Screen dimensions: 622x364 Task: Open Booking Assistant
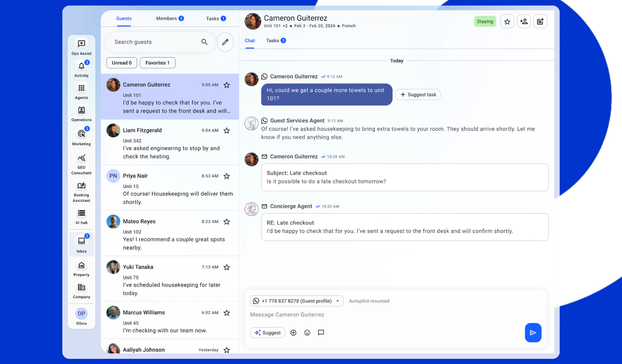click(81, 192)
